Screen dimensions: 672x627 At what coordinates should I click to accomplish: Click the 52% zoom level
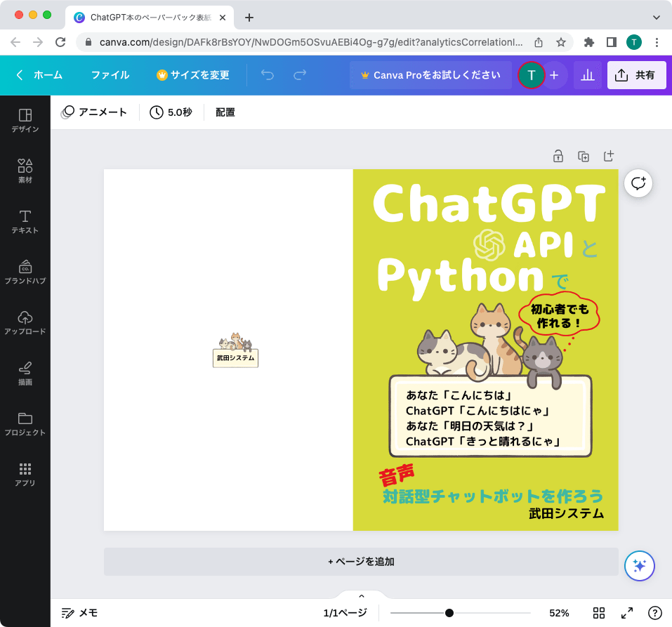pos(559,613)
